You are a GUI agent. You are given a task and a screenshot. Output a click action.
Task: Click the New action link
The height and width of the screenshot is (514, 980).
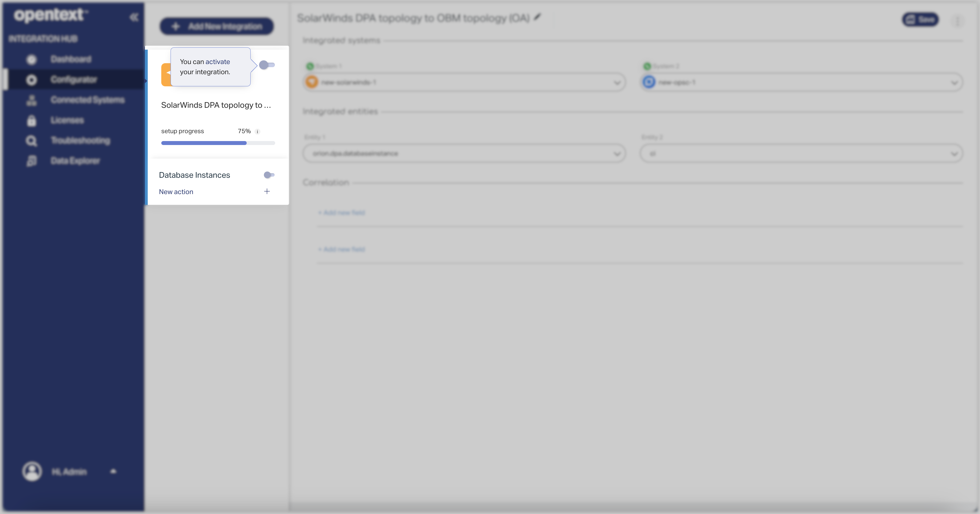176,192
